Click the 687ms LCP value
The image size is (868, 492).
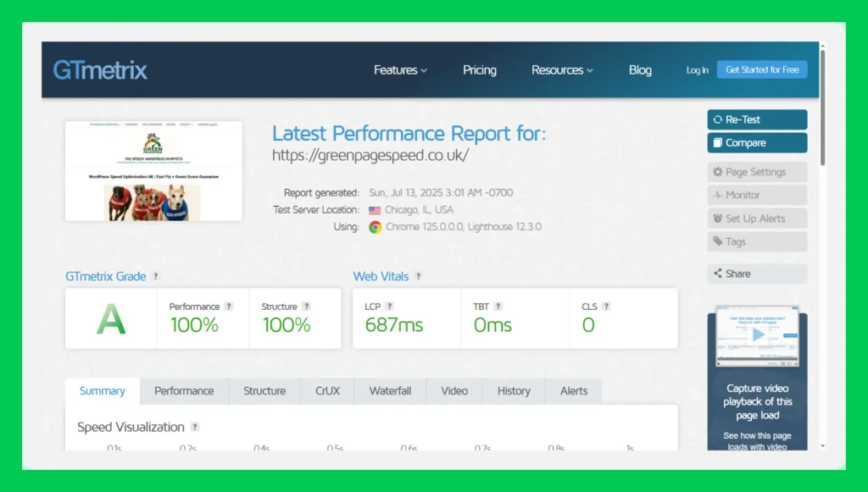point(394,325)
